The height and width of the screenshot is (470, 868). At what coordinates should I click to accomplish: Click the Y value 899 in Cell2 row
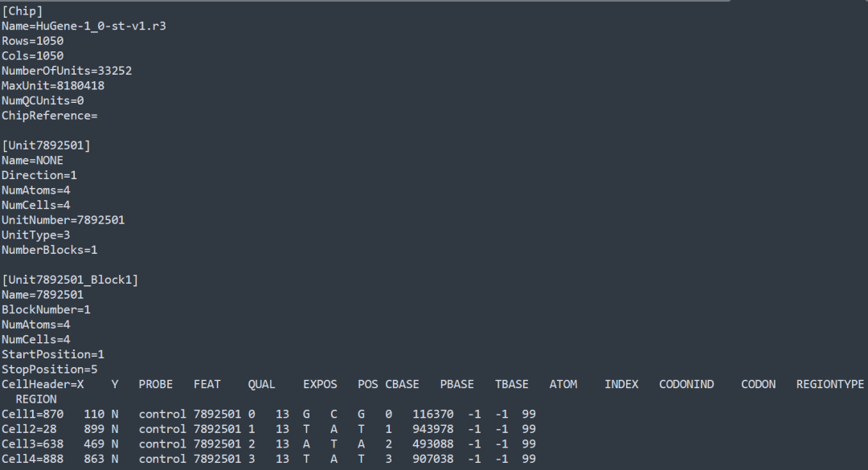pyautogui.click(x=94, y=430)
